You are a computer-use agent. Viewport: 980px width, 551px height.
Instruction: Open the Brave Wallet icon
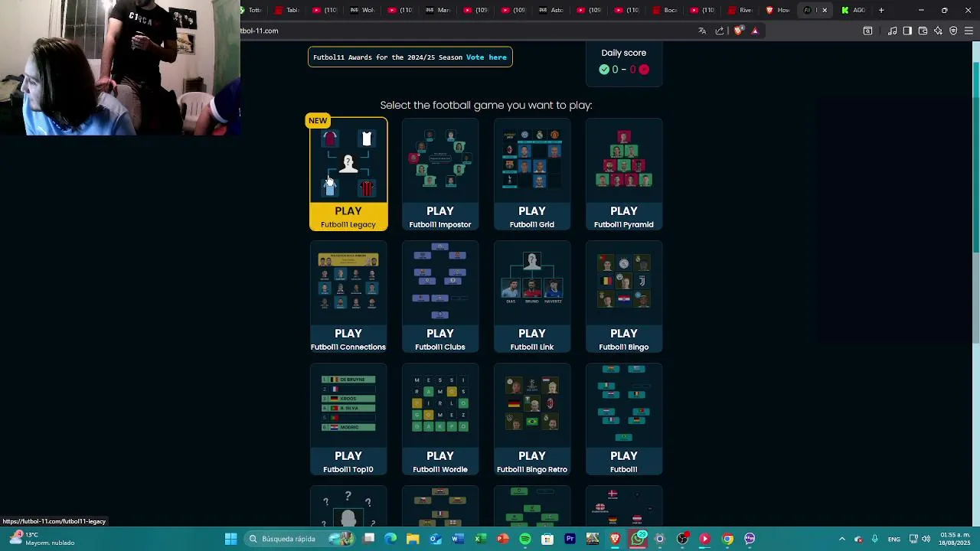[x=923, y=31]
